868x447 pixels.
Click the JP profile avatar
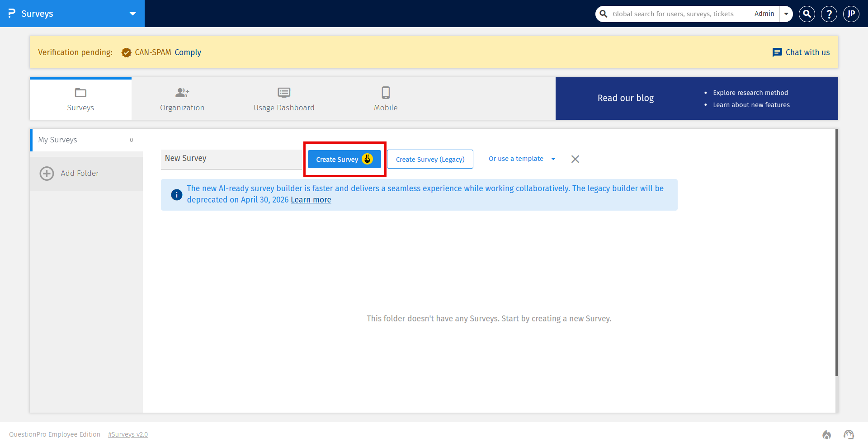click(x=851, y=14)
